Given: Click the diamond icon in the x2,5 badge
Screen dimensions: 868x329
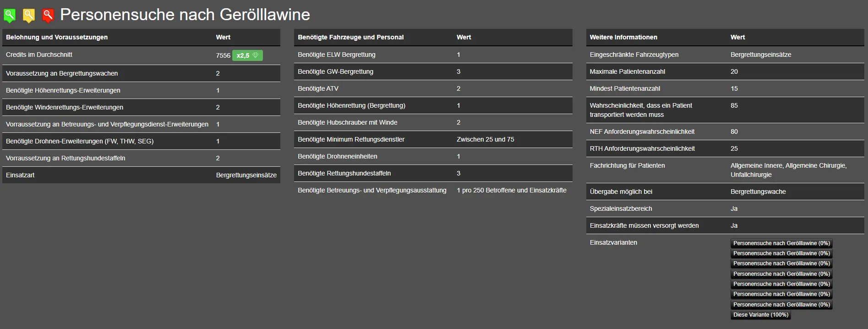Looking at the screenshot, I should point(256,55).
